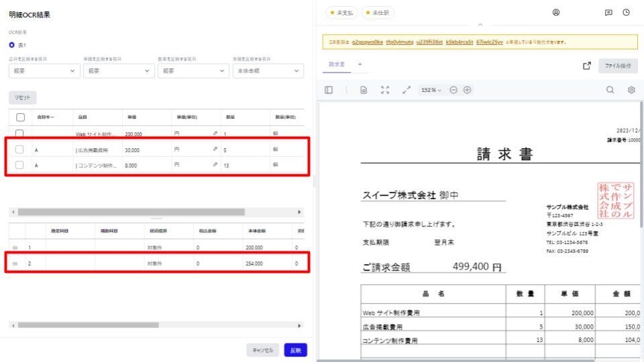The height and width of the screenshot is (362, 644).
Task: Edit unit on the コンテンツ制作 row pencil
Action: (x=215, y=165)
